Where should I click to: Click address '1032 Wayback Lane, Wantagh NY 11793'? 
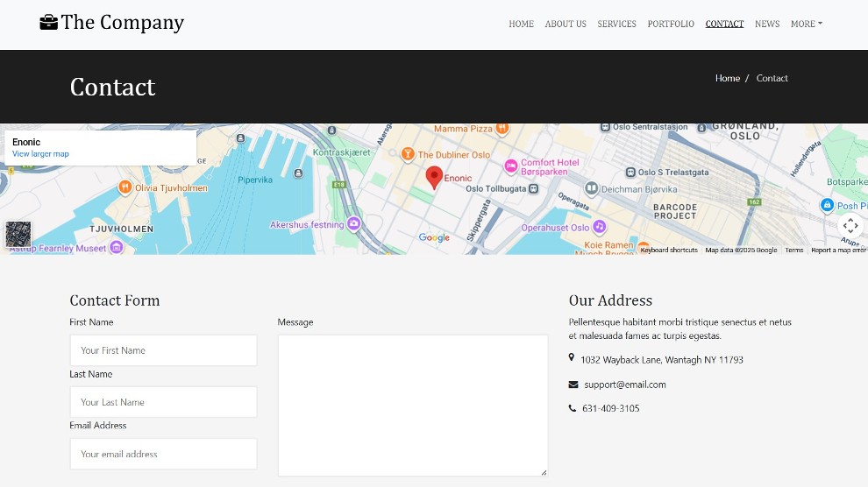661,359
